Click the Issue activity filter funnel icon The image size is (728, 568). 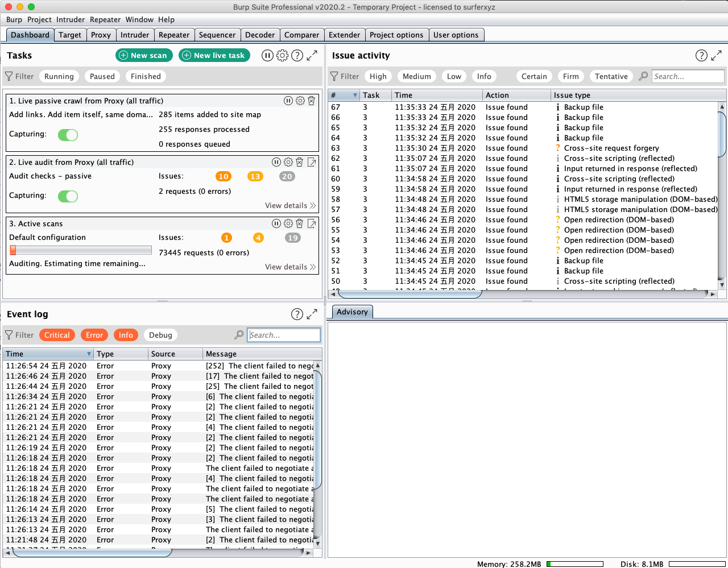334,76
